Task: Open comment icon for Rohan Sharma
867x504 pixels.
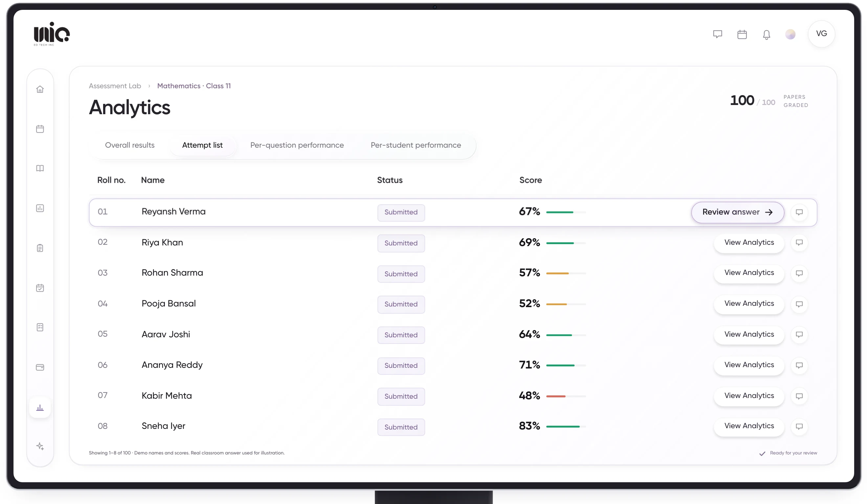Action: coord(799,273)
